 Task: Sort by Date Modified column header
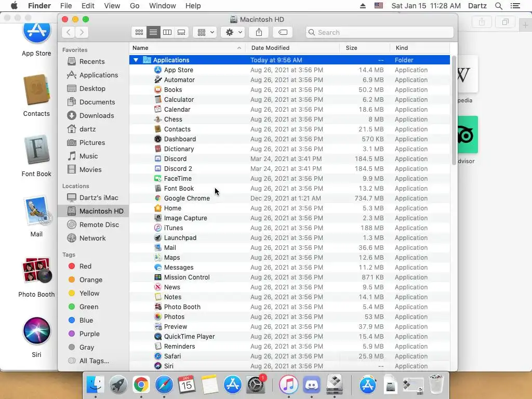292,48
